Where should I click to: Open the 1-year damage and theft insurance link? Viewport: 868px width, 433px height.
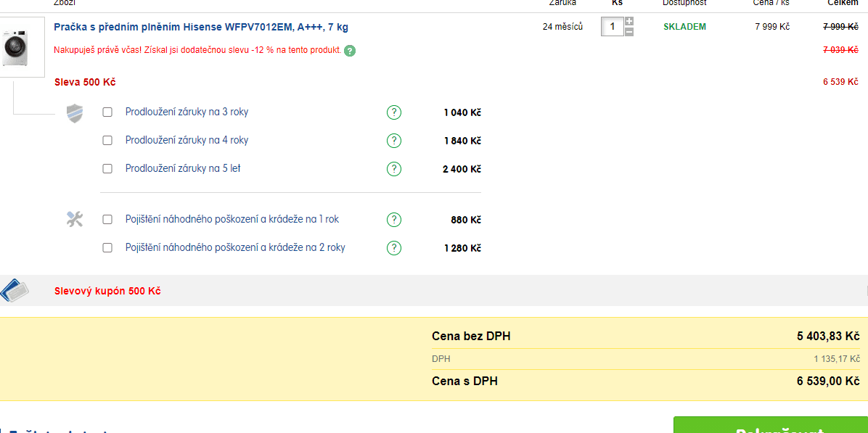click(x=232, y=219)
